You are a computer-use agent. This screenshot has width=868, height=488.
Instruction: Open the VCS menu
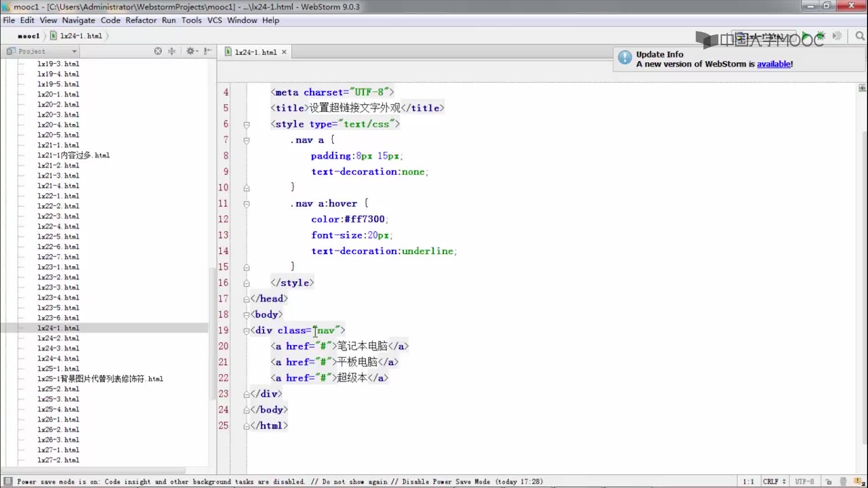pos(214,20)
